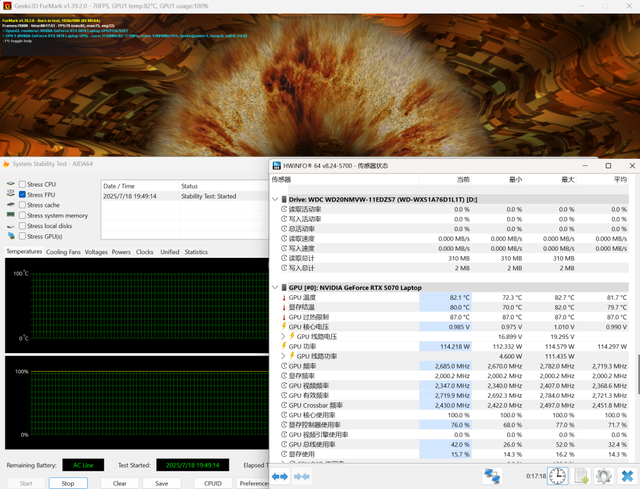Click the Date / Time column header

point(140,186)
